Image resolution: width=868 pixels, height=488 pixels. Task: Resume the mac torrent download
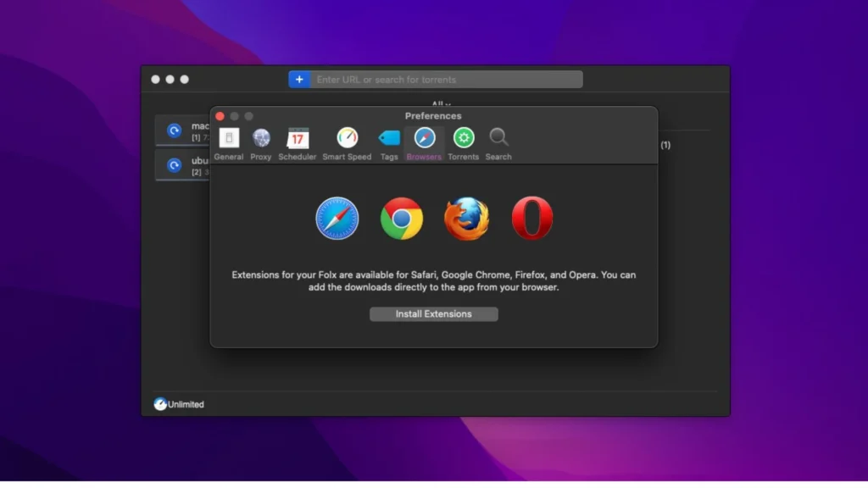pos(175,130)
